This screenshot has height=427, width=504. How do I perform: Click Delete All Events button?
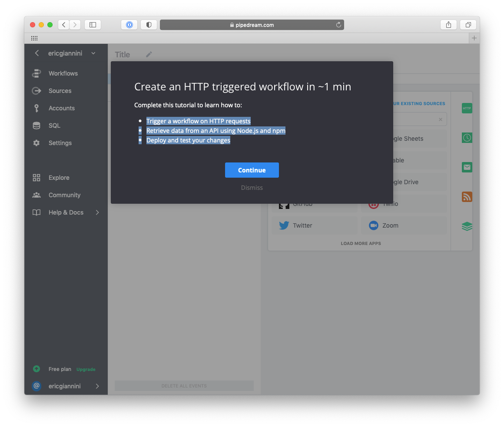[x=184, y=386]
